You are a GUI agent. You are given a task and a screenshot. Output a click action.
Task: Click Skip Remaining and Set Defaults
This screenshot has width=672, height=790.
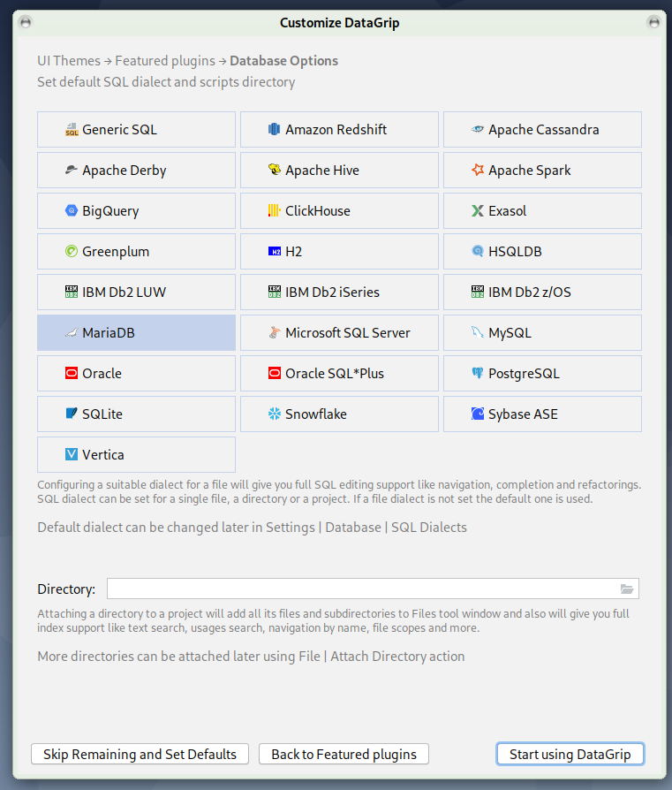[x=140, y=755]
